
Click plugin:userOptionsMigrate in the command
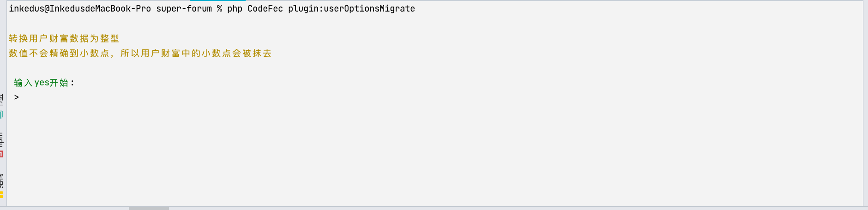coord(351,9)
